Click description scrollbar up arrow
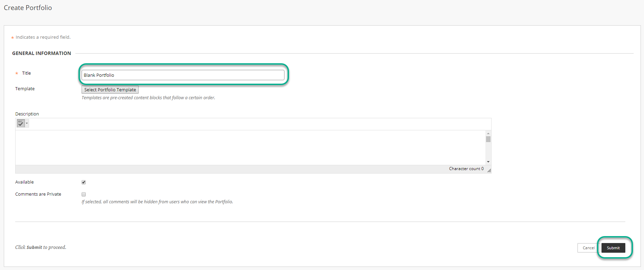Screen dimensions: 644x270 [x=488, y=133]
